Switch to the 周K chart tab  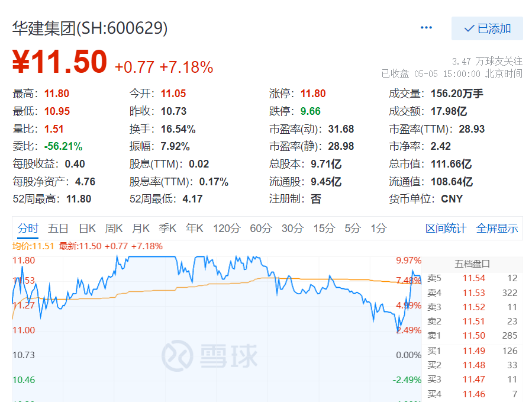(114, 228)
